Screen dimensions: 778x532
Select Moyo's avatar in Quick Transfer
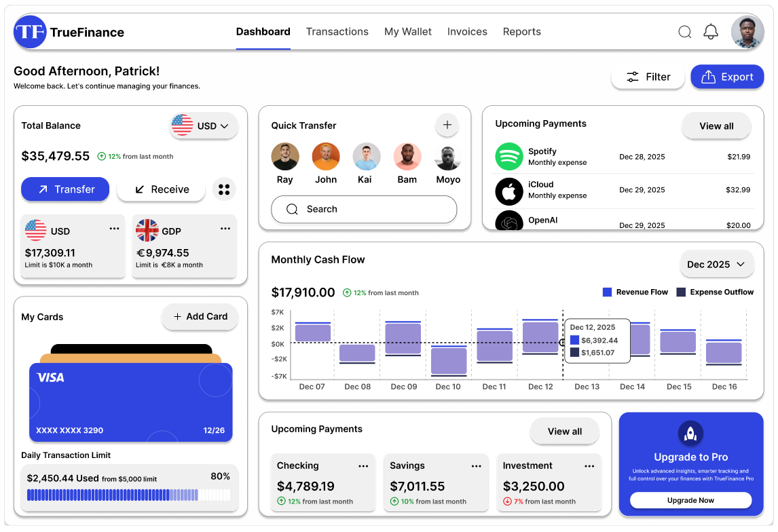[x=448, y=157]
